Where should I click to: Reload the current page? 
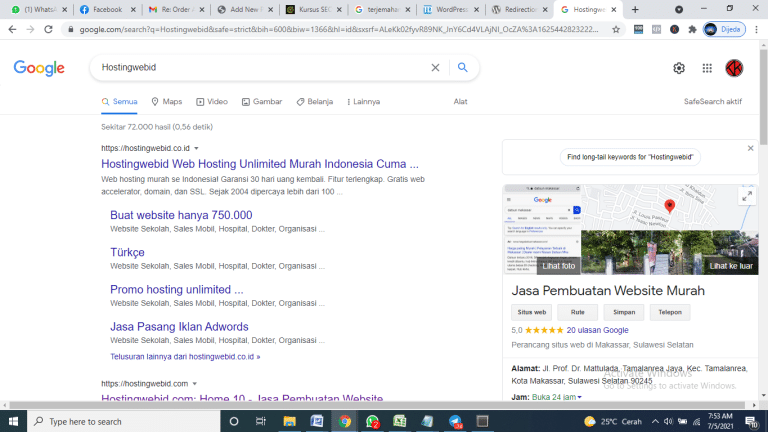(48, 29)
